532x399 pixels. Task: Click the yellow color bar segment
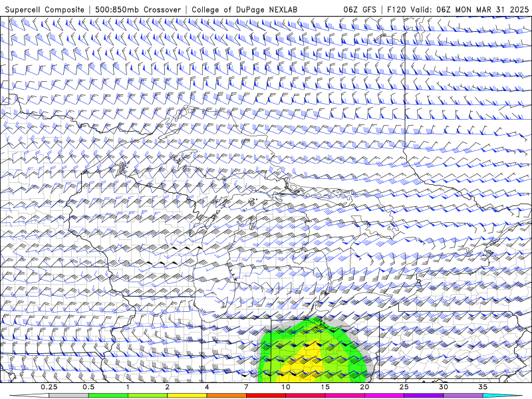(x=187, y=396)
